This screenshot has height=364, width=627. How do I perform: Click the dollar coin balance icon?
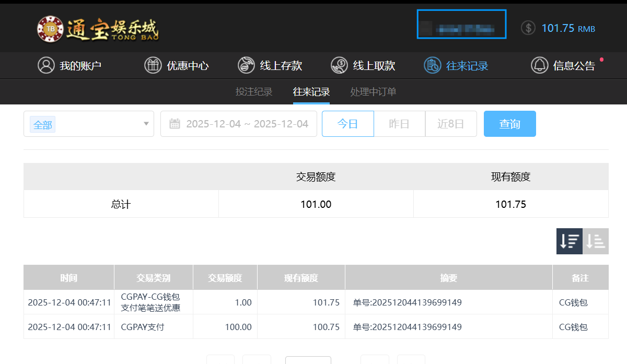tap(528, 28)
